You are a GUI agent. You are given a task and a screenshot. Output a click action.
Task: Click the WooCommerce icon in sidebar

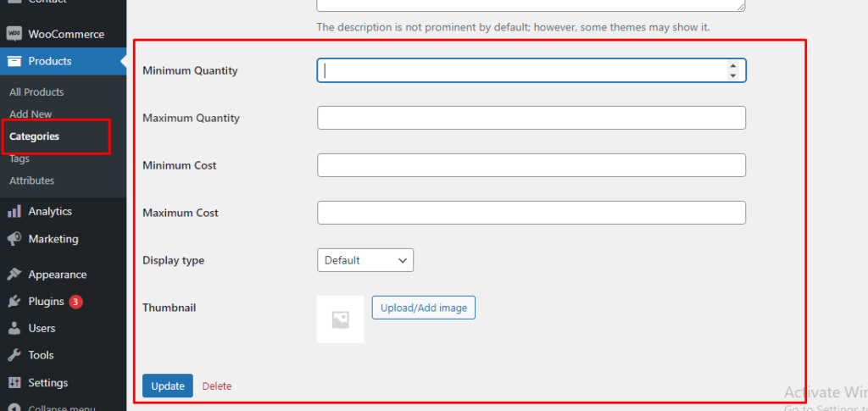click(x=14, y=34)
